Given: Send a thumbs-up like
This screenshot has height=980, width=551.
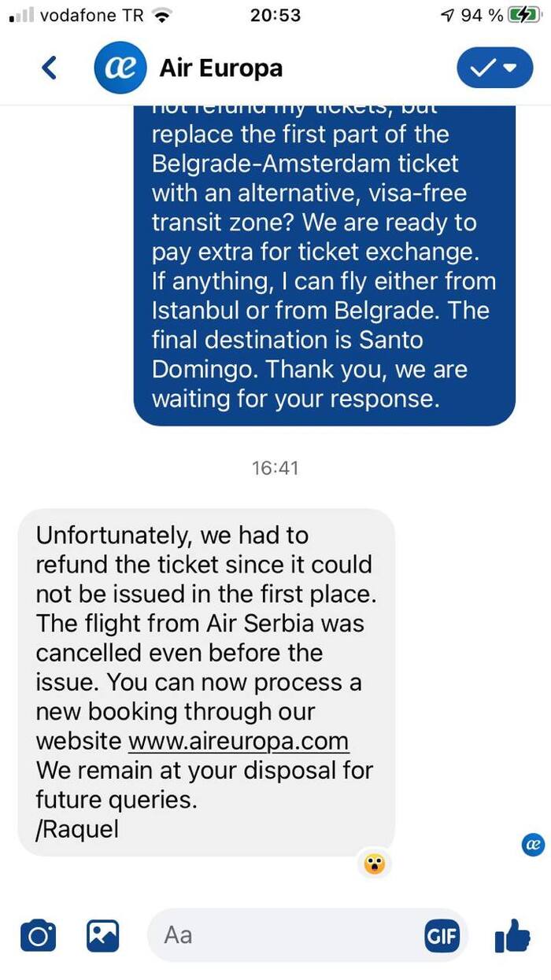Looking at the screenshot, I should click(512, 936).
